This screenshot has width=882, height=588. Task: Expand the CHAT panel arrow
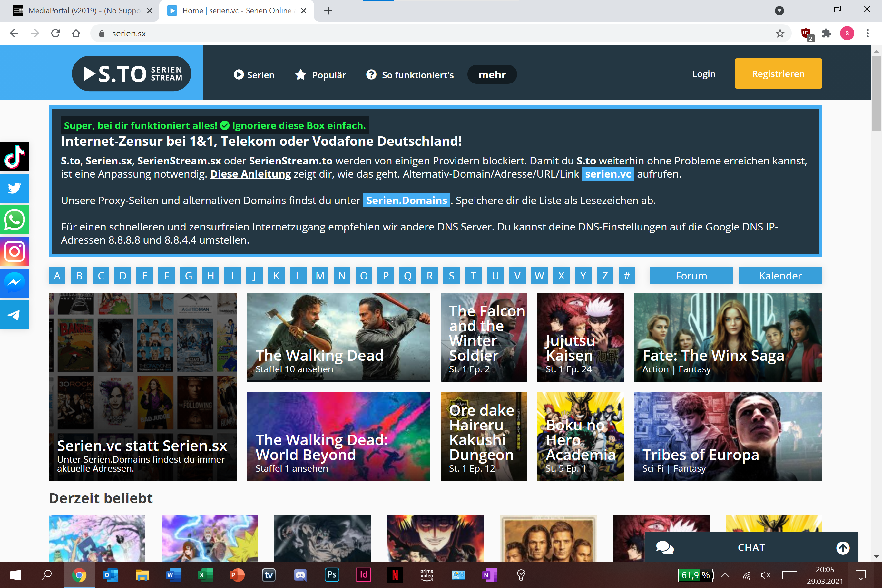click(843, 548)
